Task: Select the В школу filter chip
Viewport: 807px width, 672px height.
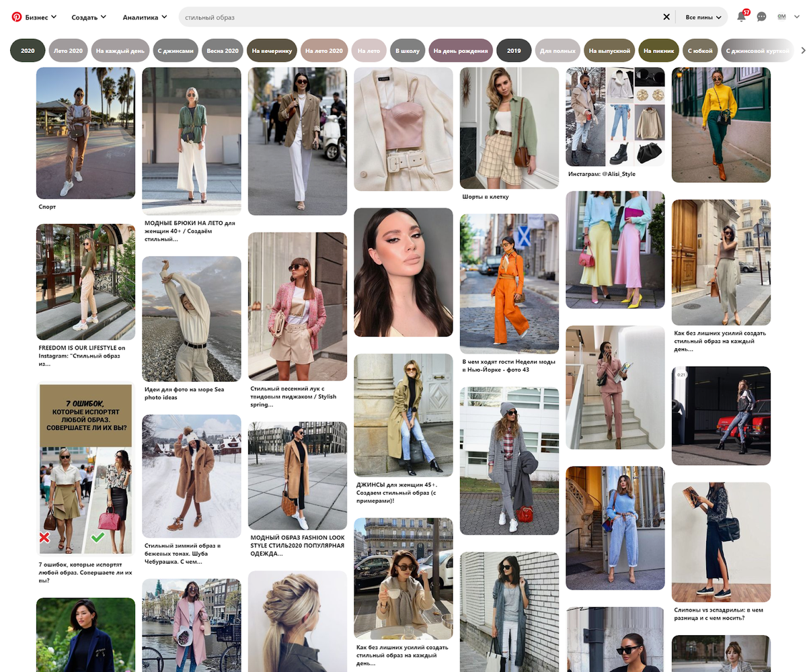Action: [x=408, y=50]
